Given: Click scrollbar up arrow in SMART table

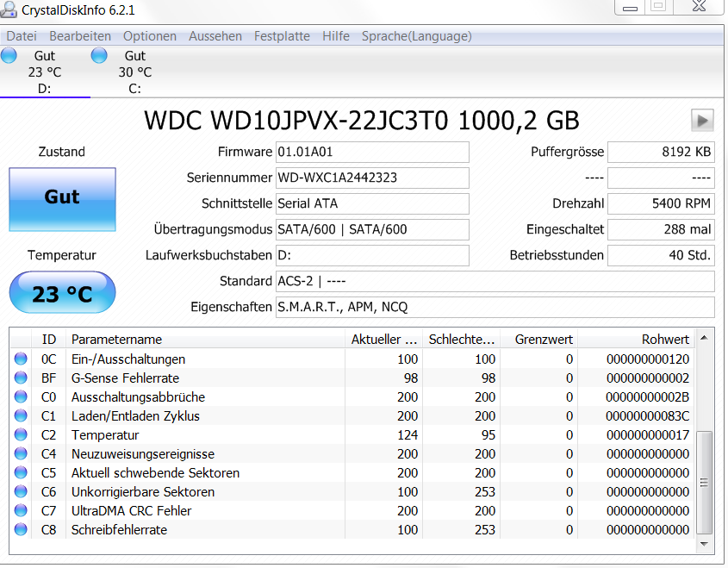Looking at the screenshot, I should 704,338.
